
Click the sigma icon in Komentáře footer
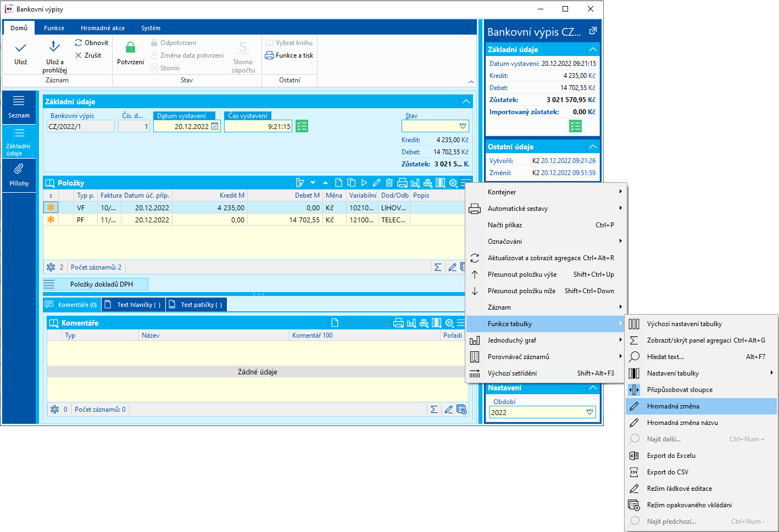tap(434, 410)
